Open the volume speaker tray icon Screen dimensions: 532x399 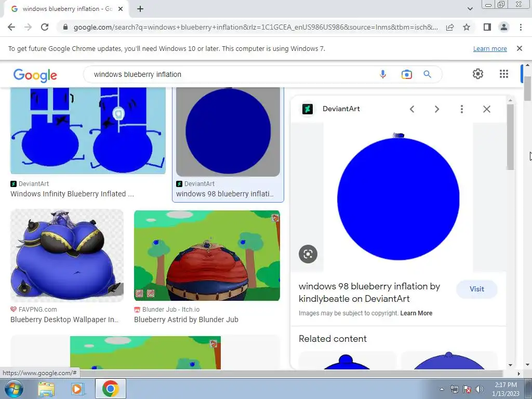(480, 389)
